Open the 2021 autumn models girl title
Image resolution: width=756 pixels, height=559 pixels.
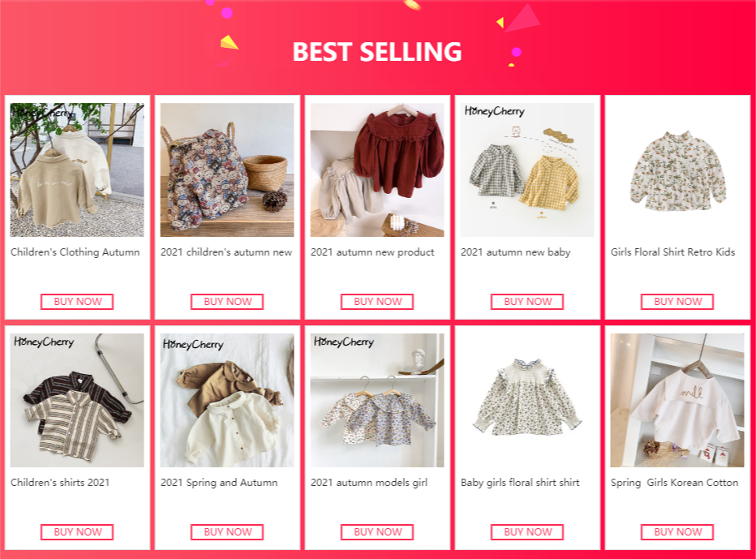369,483
